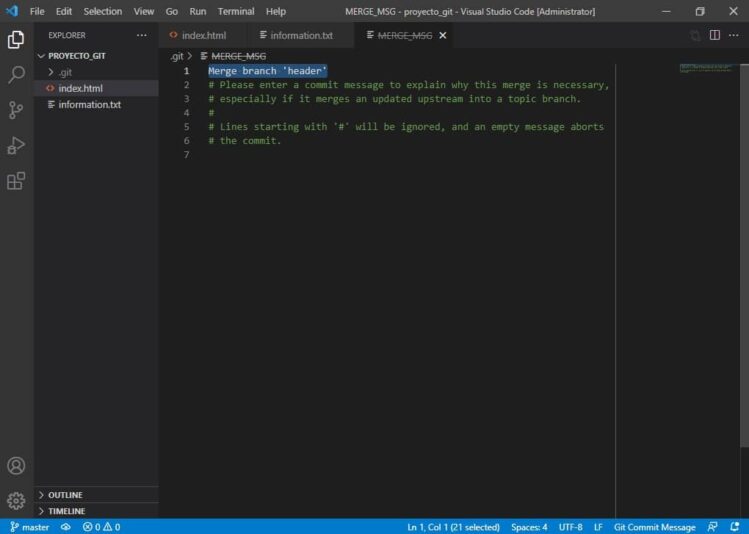Click the Split Editor Right icon
Viewport: 749px width, 534px height.
[715, 35]
